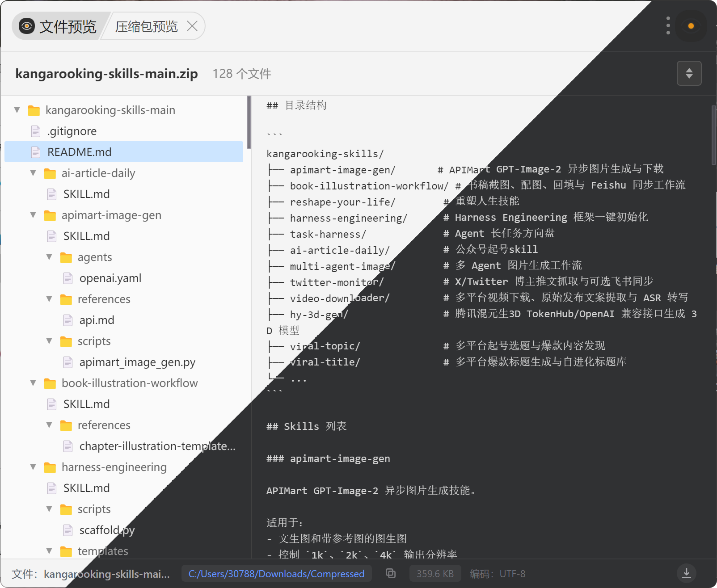Click the '编码: UTF-8' encoding label
Viewport: 717px width, 588px height.
tap(498, 573)
